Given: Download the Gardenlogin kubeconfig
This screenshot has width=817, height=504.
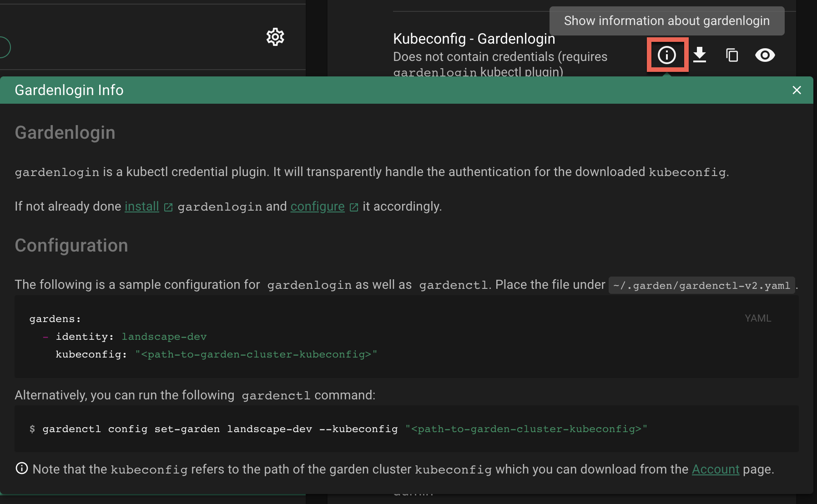Looking at the screenshot, I should pyautogui.click(x=700, y=55).
